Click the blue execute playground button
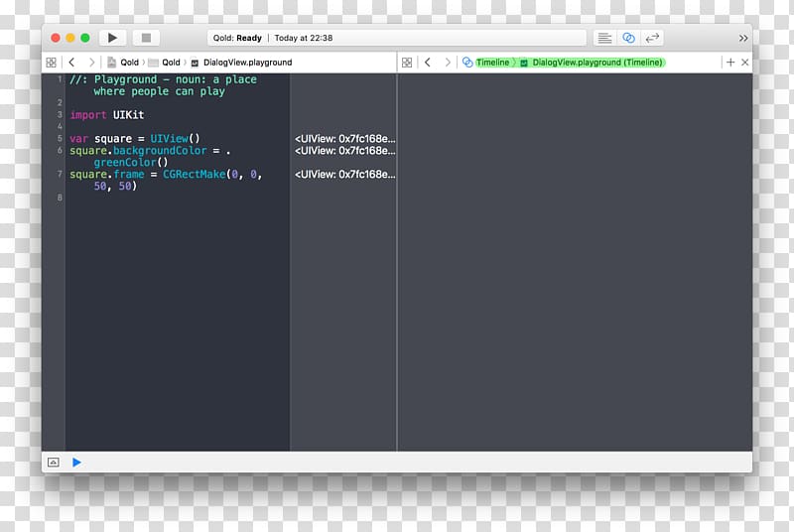This screenshot has width=794, height=532. [x=76, y=463]
